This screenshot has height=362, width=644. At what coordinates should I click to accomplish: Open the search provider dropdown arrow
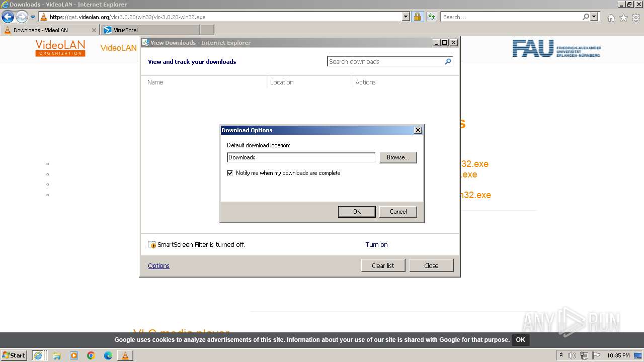click(x=594, y=17)
